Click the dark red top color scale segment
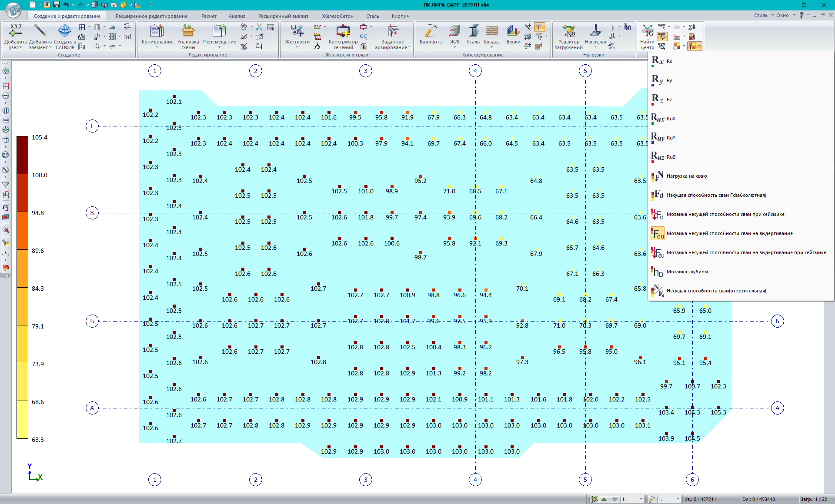This screenshot has height=504, width=835. click(22, 155)
